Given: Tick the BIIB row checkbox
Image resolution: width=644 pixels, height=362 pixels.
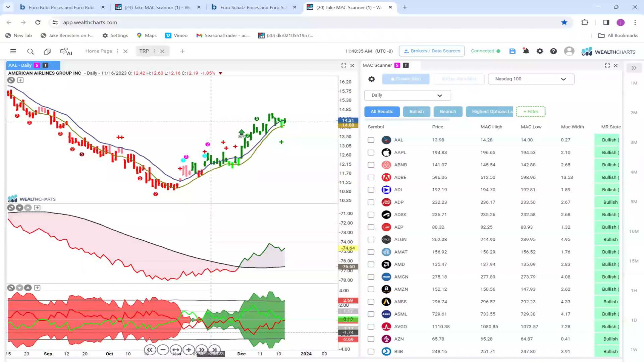Looking at the screenshot, I should pyautogui.click(x=371, y=352).
